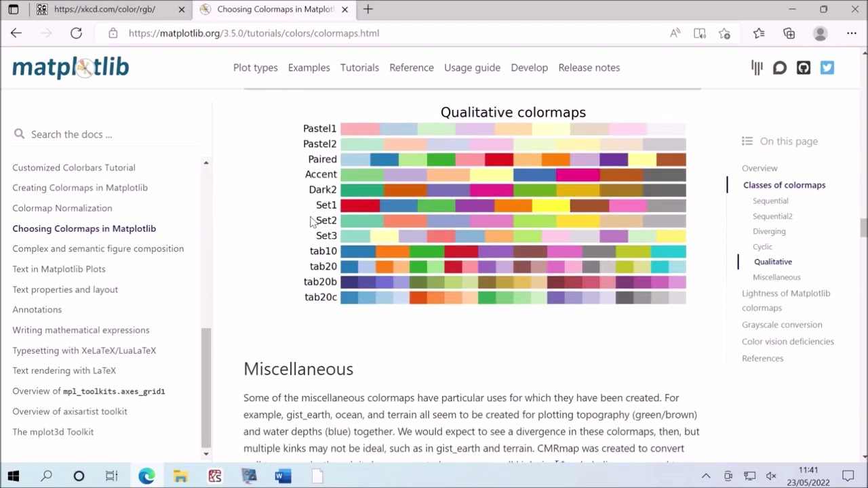View site information lock icon
Image resolution: width=868 pixels, height=488 pixels.
(113, 33)
